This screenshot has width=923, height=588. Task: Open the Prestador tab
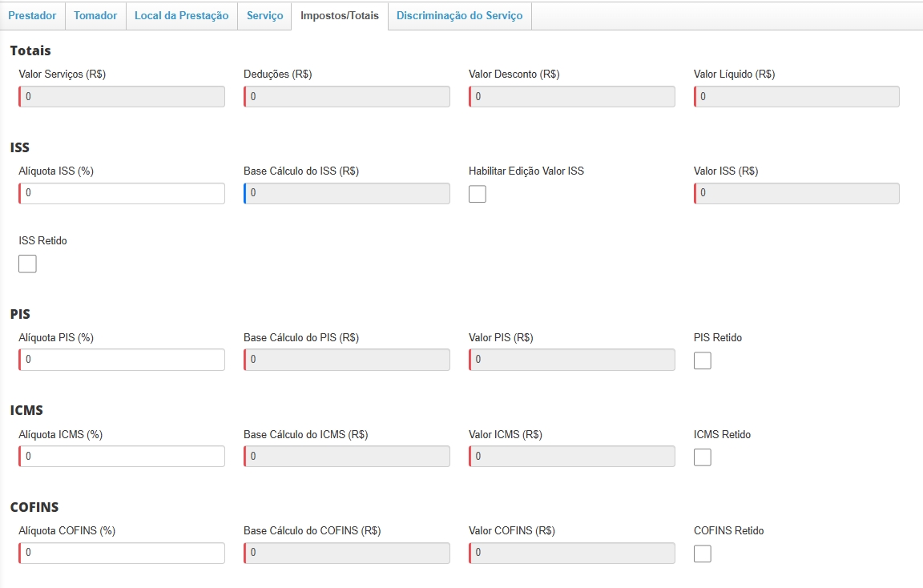pyautogui.click(x=32, y=16)
